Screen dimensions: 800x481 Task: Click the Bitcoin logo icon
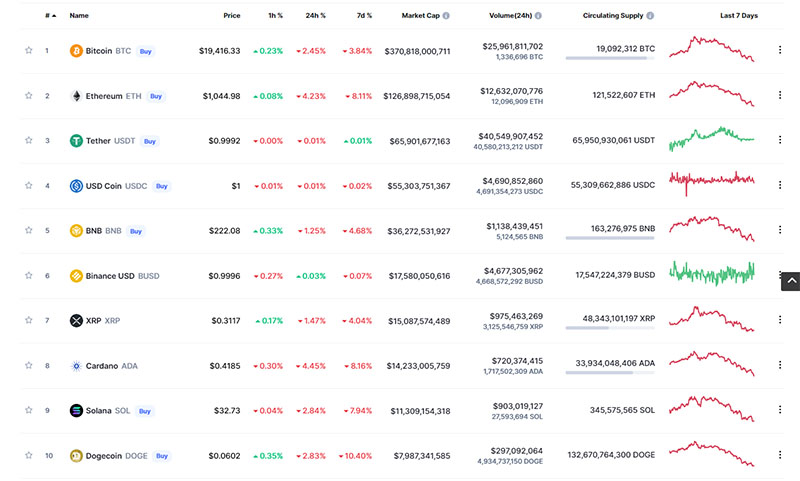[x=76, y=51]
